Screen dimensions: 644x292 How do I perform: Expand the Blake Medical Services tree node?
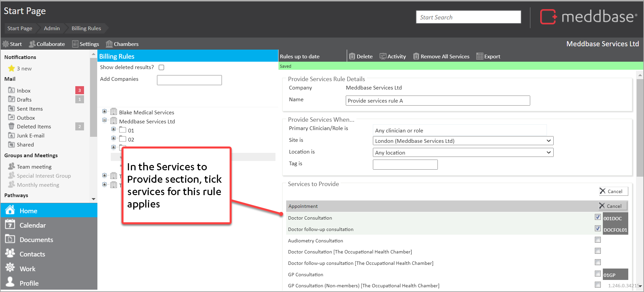click(x=104, y=112)
